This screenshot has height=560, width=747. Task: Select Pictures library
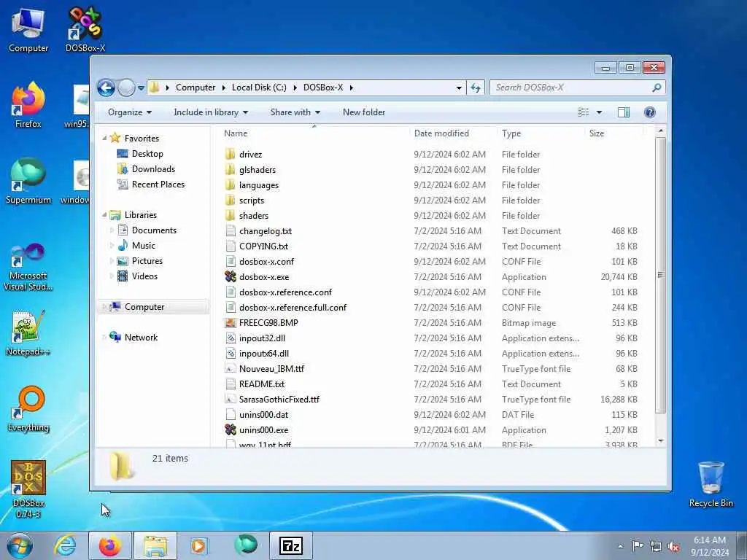pyautogui.click(x=147, y=261)
